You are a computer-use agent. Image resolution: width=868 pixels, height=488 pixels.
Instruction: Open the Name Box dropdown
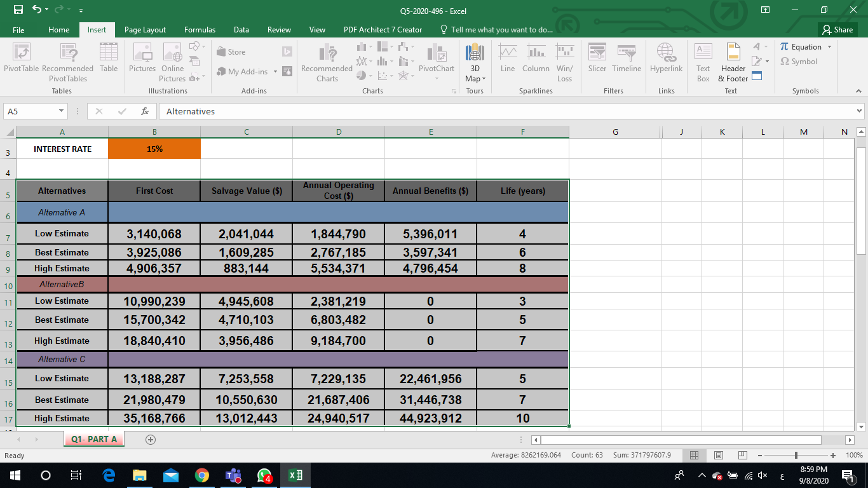coord(62,111)
